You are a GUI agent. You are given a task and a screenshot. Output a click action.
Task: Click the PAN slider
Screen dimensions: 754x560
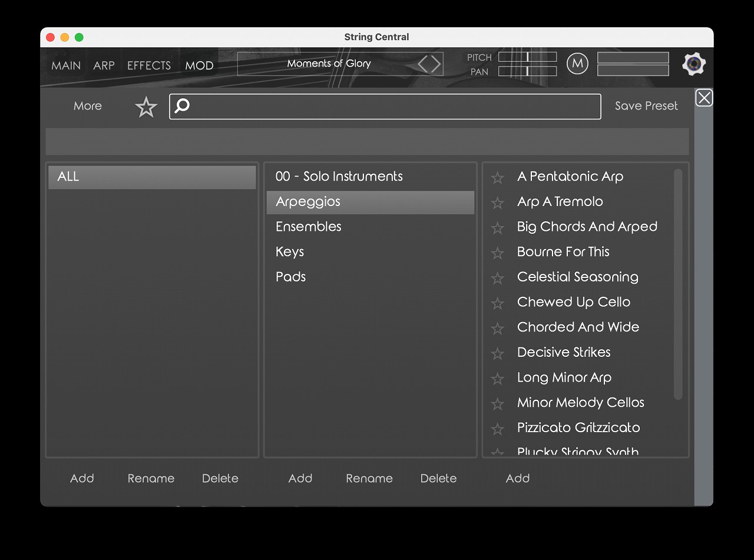tap(527, 71)
